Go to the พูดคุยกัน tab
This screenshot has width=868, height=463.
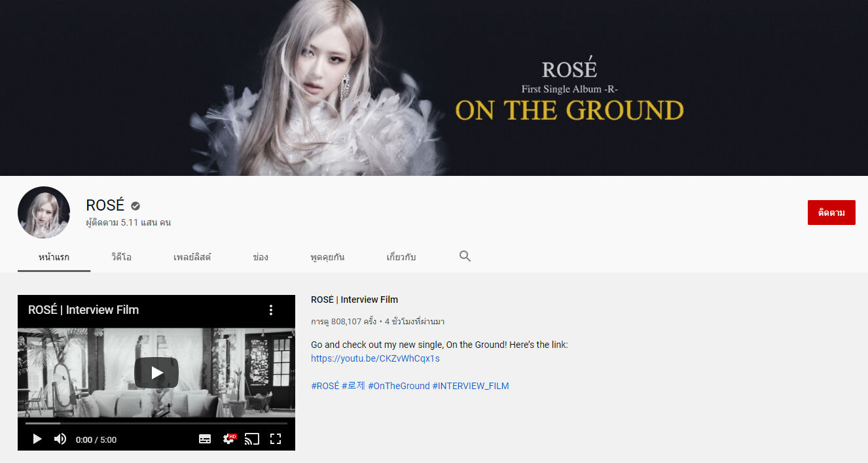327,257
